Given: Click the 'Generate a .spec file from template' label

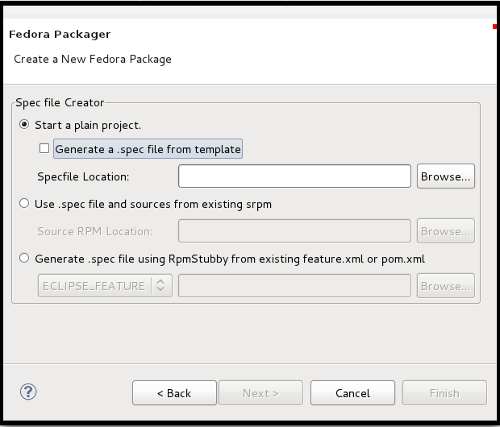Looking at the screenshot, I should 148,149.
